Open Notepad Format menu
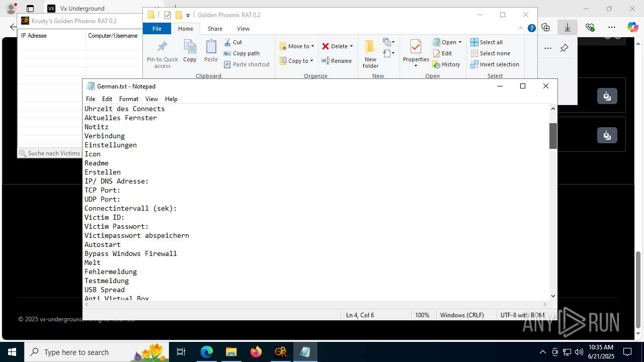644x362 pixels. click(129, 99)
